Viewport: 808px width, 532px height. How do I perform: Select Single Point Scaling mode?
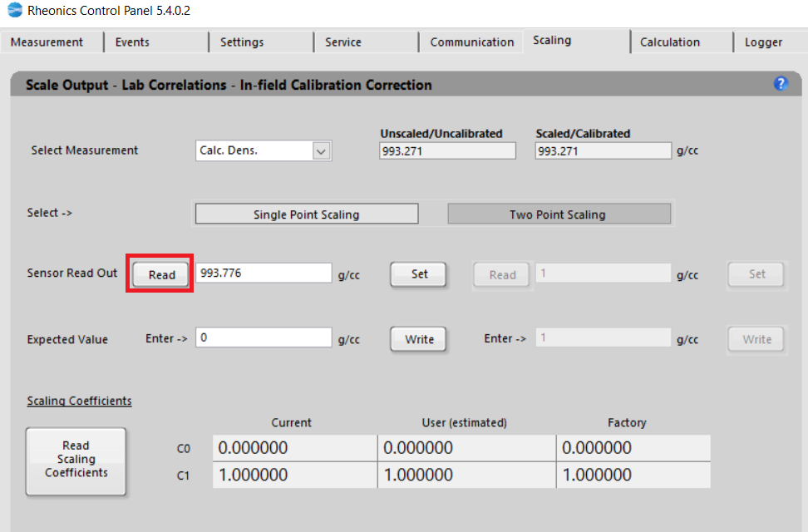tap(306, 214)
